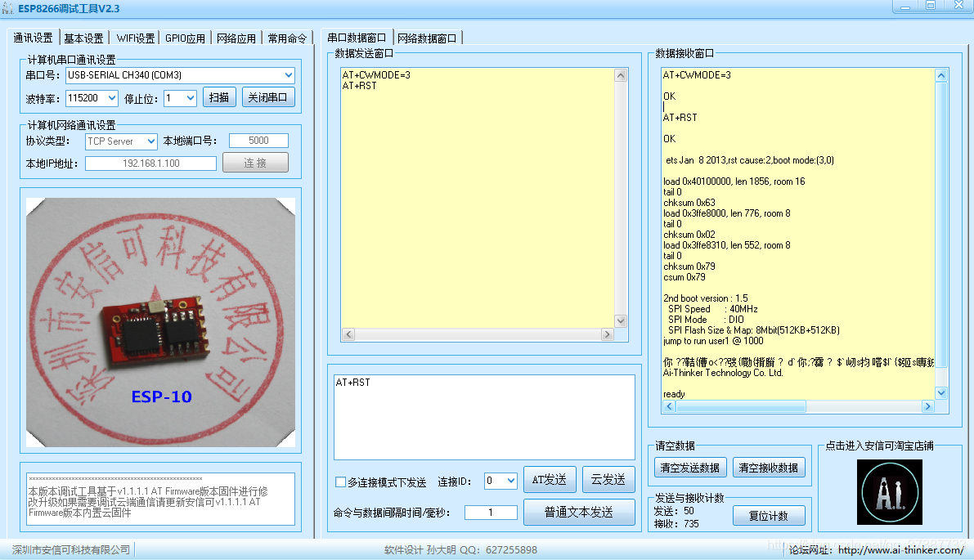This screenshot has width=974, height=560.
Task: Maximize the ESP8266调试工具 window
Action: [931, 7]
